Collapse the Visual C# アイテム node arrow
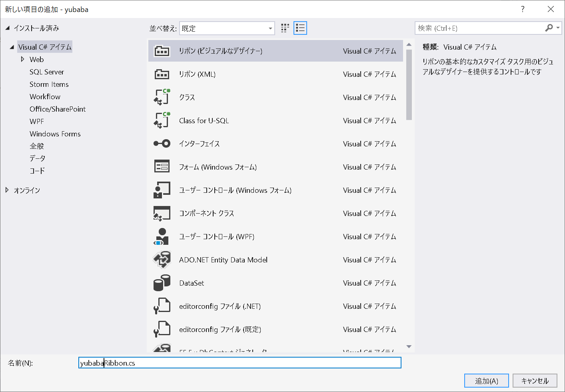This screenshot has width=565, height=392. 12,47
